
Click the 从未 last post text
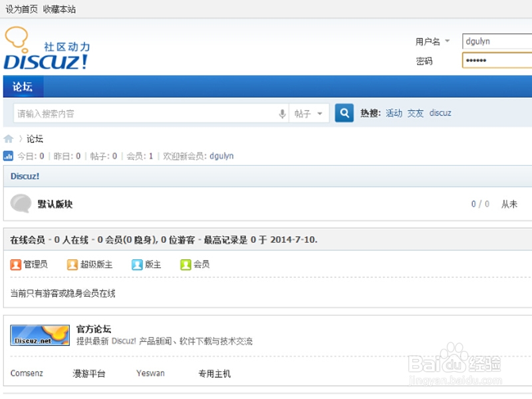tap(509, 204)
